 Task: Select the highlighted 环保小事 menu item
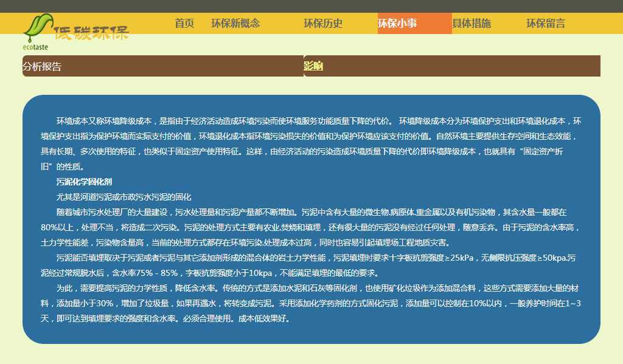click(x=397, y=24)
